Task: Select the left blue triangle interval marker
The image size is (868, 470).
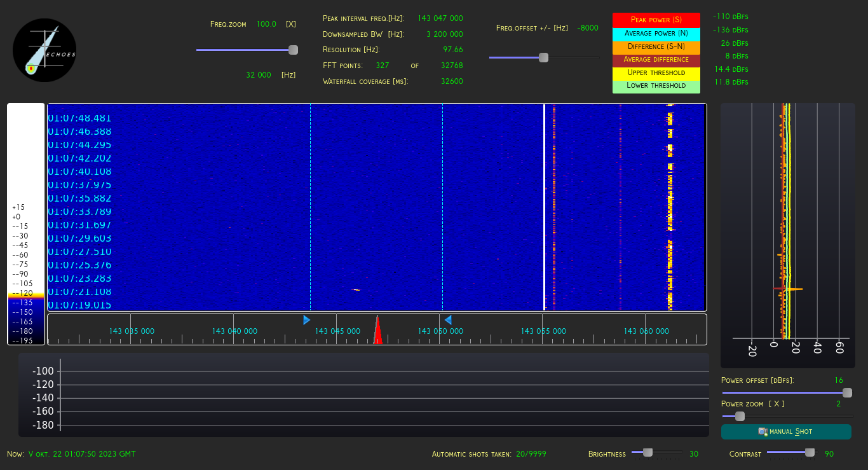Action: pos(307,320)
